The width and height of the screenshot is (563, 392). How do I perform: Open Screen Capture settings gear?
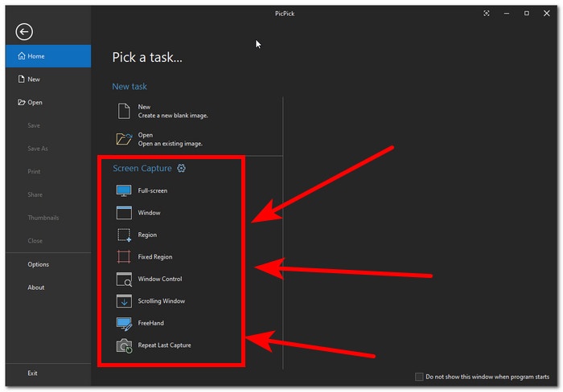181,168
